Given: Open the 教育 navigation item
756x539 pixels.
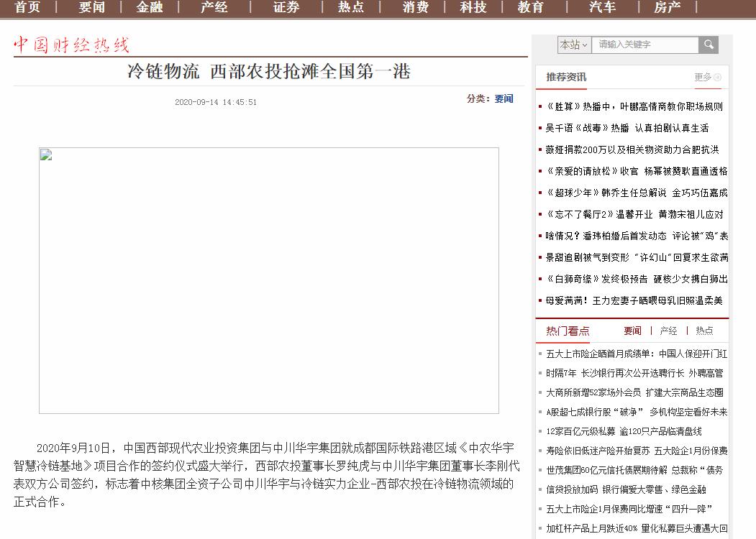Looking at the screenshot, I should coord(530,7).
